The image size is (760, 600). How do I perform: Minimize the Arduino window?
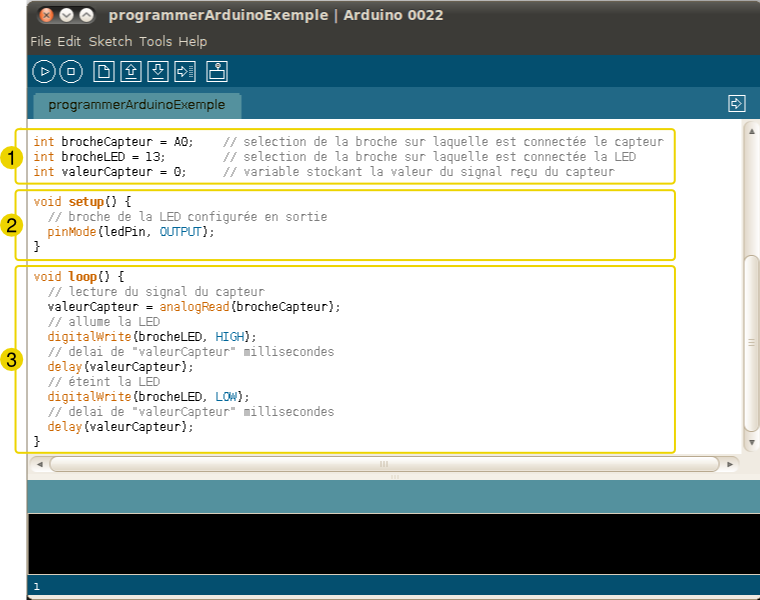pos(66,16)
